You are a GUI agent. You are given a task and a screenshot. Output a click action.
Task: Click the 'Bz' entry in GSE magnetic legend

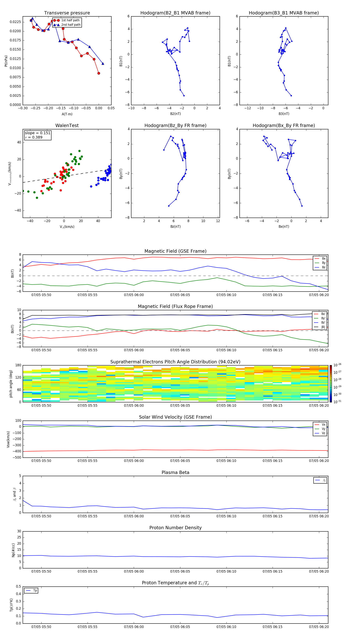pos(320,267)
